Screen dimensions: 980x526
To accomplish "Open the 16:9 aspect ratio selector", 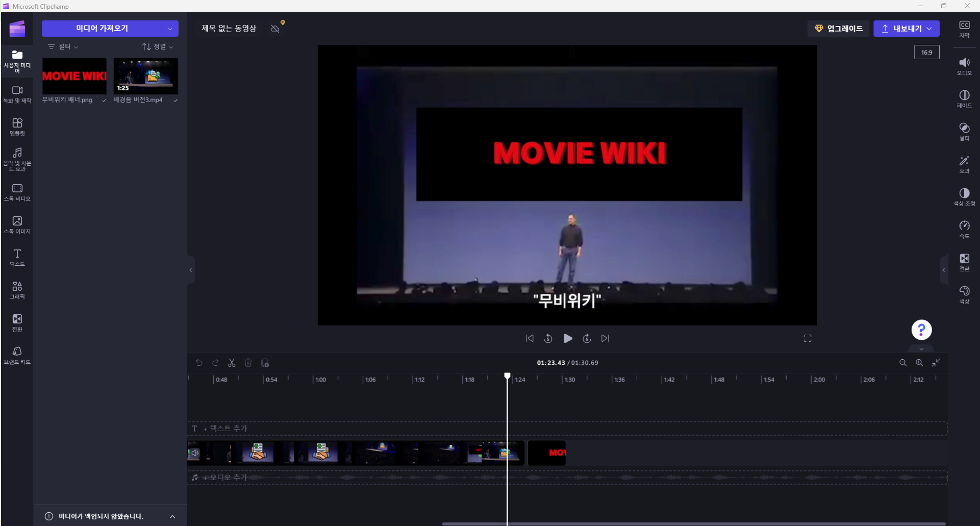I will [x=926, y=52].
